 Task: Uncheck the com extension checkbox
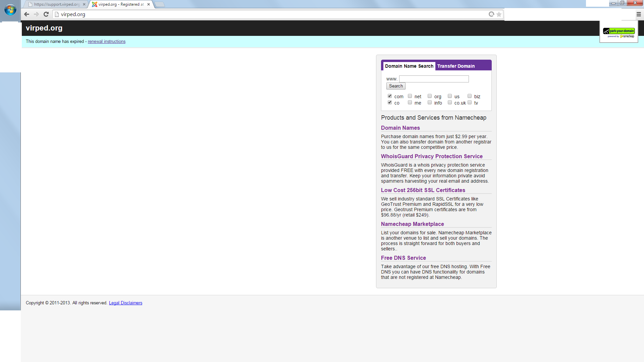coord(390,96)
